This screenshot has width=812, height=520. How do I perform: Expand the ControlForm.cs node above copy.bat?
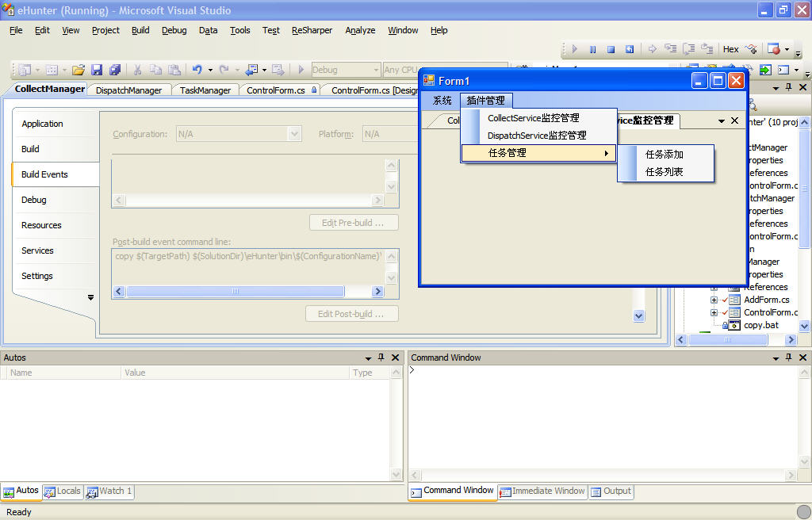(714, 312)
